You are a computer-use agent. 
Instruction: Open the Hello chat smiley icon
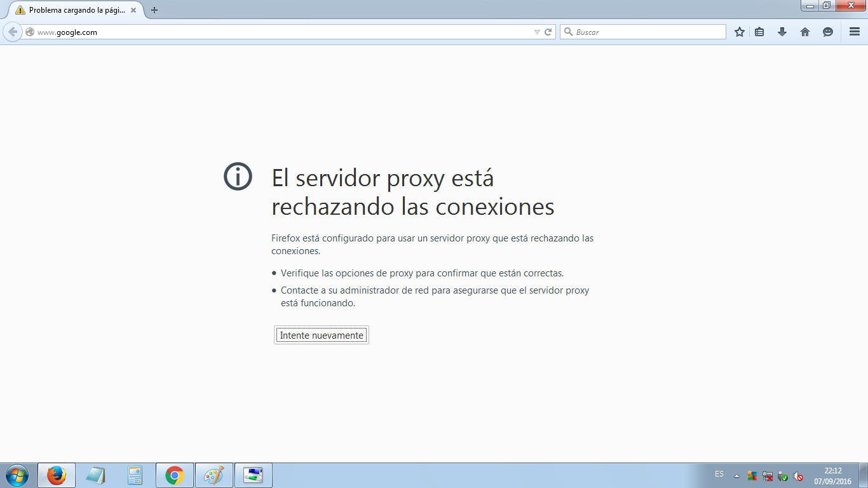pos(828,32)
